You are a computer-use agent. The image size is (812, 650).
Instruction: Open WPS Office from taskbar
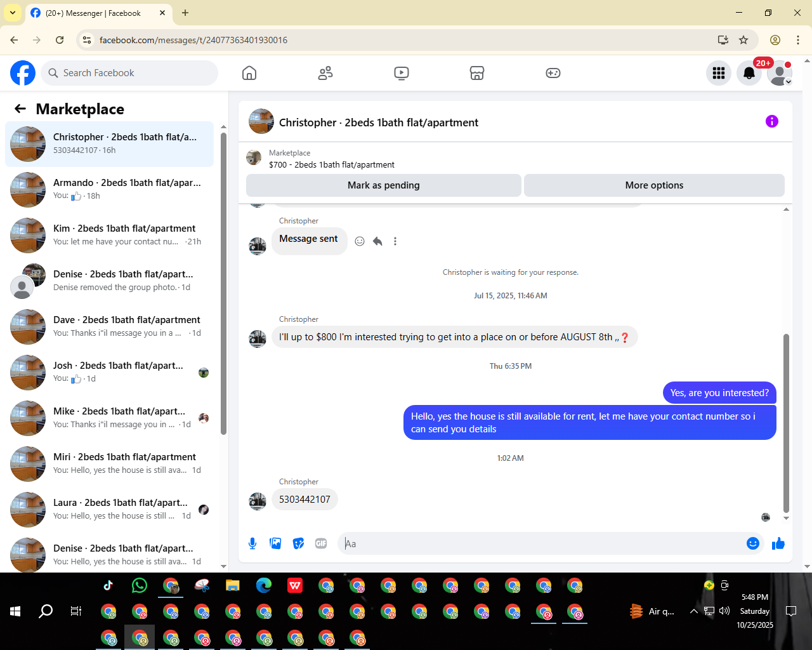pyautogui.click(x=295, y=585)
